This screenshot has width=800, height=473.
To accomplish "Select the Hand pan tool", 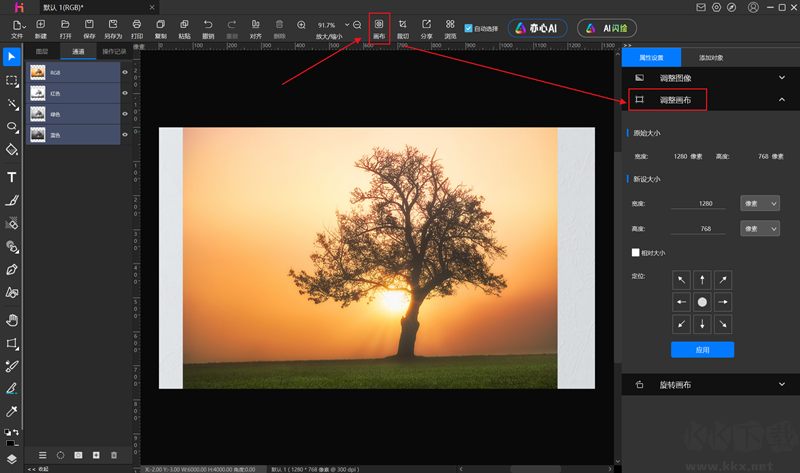I will tap(12, 320).
